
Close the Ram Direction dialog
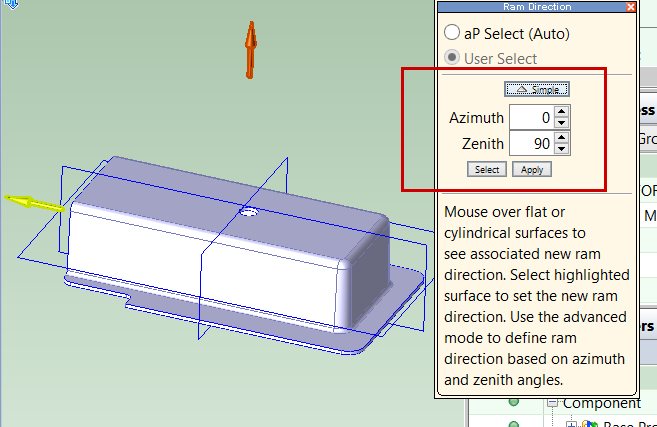tap(629, 6)
